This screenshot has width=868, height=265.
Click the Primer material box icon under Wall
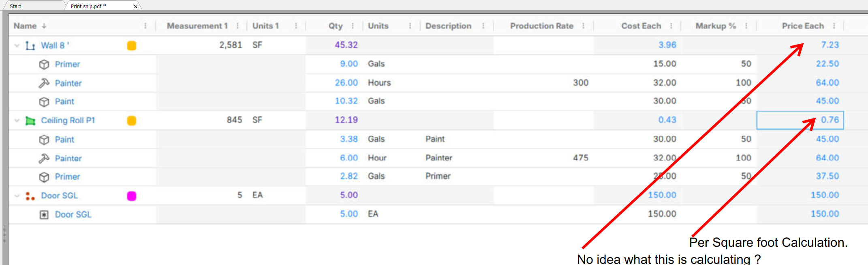point(44,65)
